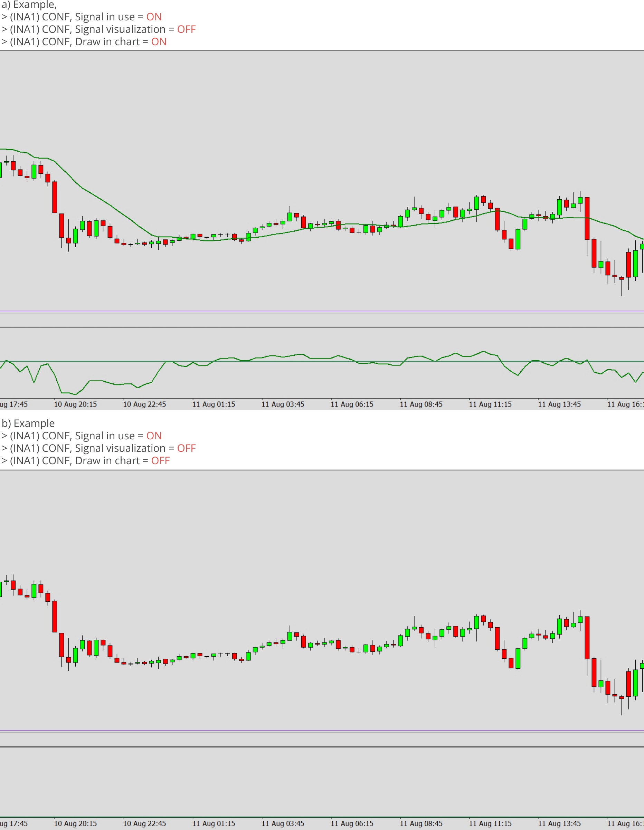This screenshot has width=644, height=830.
Task: Click '11 Aug 13:45' on example a time axis
Action: (560, 404)
